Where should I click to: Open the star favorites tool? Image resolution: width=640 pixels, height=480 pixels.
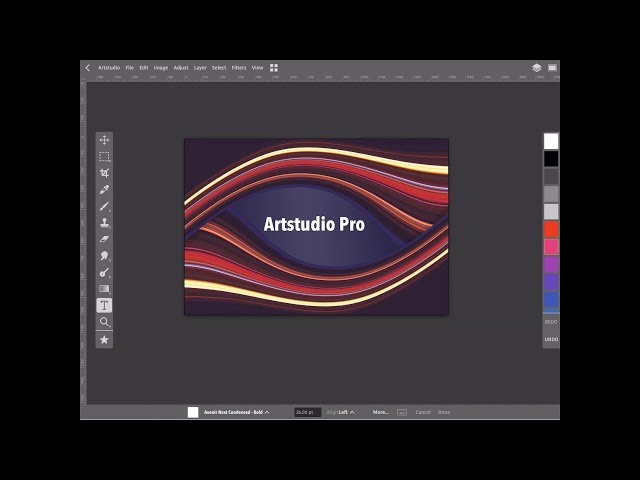104,340
